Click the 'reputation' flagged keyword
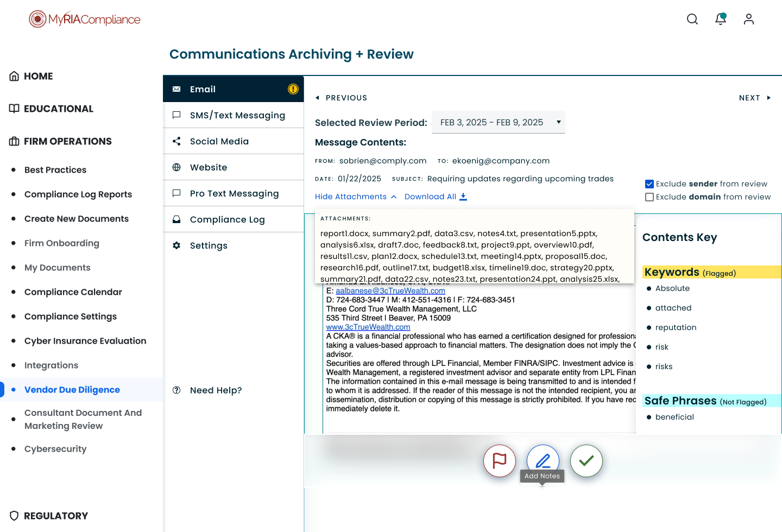Screen dimensions: 782x532 coord(676,327)
